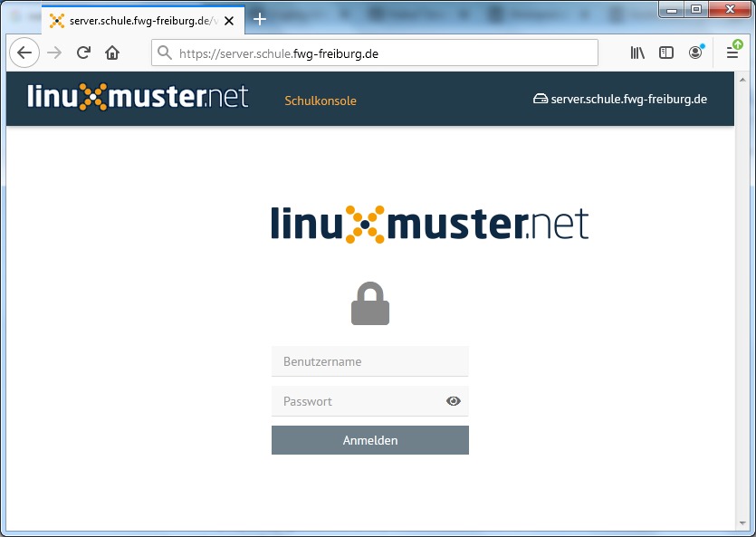This screenshot has width=756, height=537.
Task: Open the hamburger application menu
Action: pyautogui.click(x=732, y=53)
